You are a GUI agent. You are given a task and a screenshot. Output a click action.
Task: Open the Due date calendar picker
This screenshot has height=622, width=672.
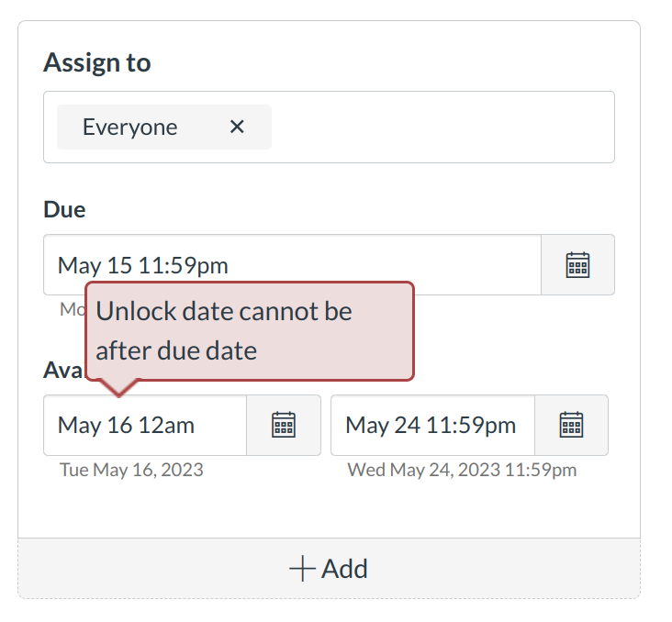577,265
